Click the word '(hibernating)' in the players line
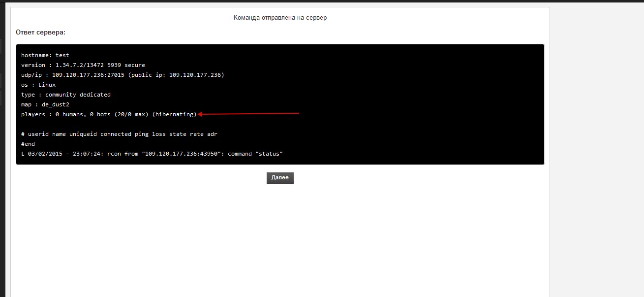 pyautogui.click(x=174, y=114)
